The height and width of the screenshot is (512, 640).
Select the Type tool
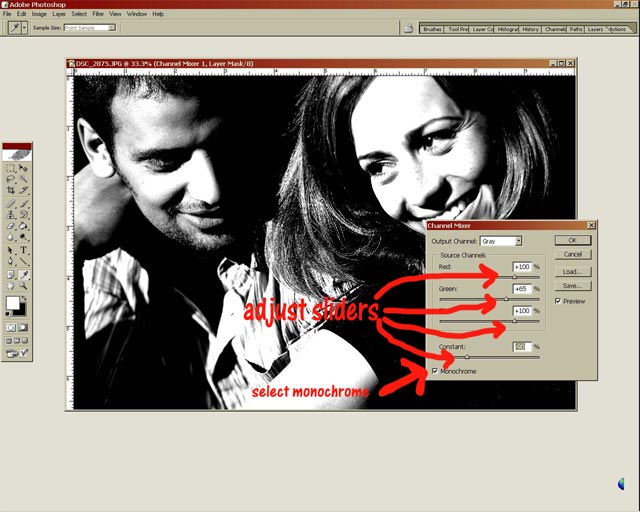[24, 250]
